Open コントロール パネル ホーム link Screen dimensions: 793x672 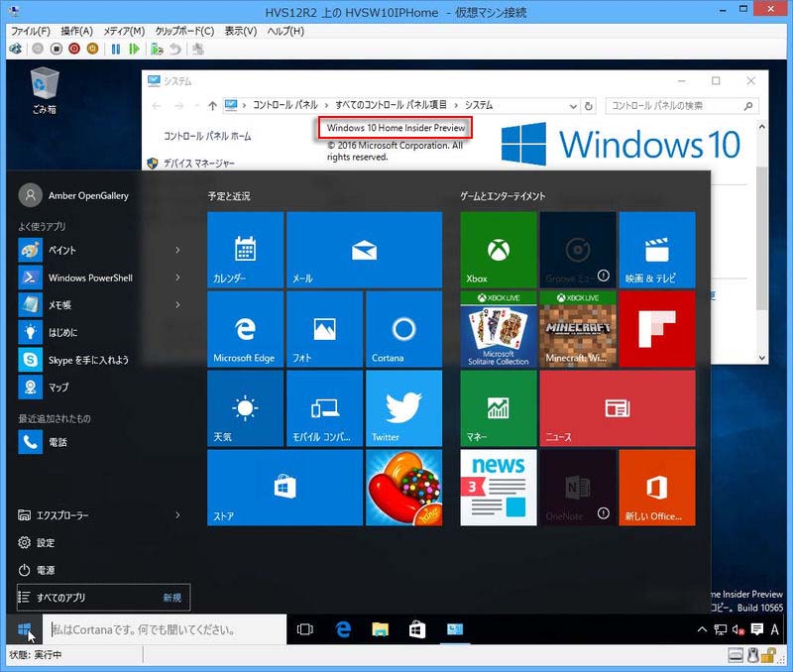207,136
